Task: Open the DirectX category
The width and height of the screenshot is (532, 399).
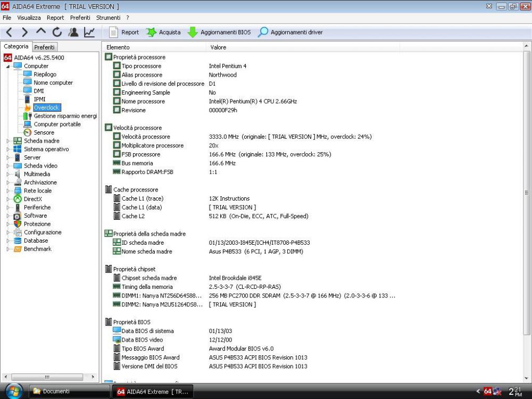Action: pyautogui.click(x=33, y=198)
